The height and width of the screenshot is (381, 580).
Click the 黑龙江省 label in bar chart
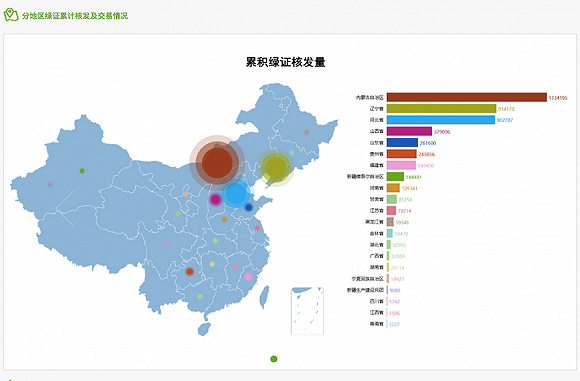374,222
